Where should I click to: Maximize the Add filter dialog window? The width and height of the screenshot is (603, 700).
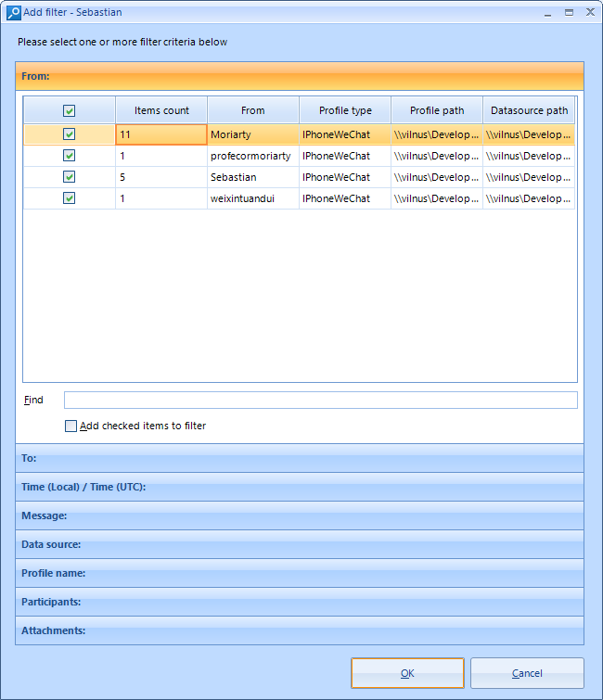(569, 12)
